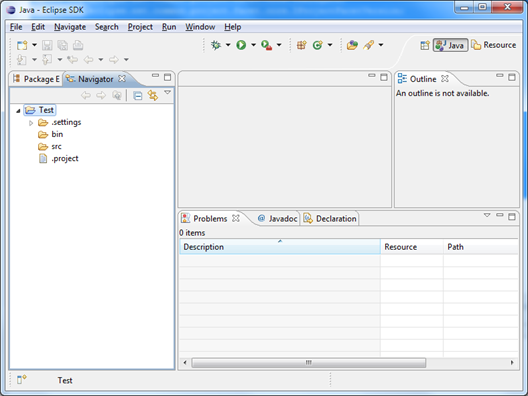Open the Debug dropdown arrow
This screenshot has width=528, height=396.
coord(228,44)
